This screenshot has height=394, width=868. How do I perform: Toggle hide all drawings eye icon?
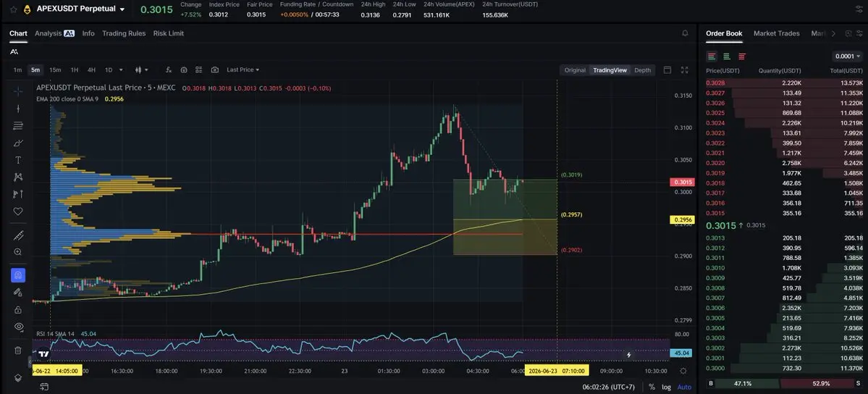click(x=18, y=327)
